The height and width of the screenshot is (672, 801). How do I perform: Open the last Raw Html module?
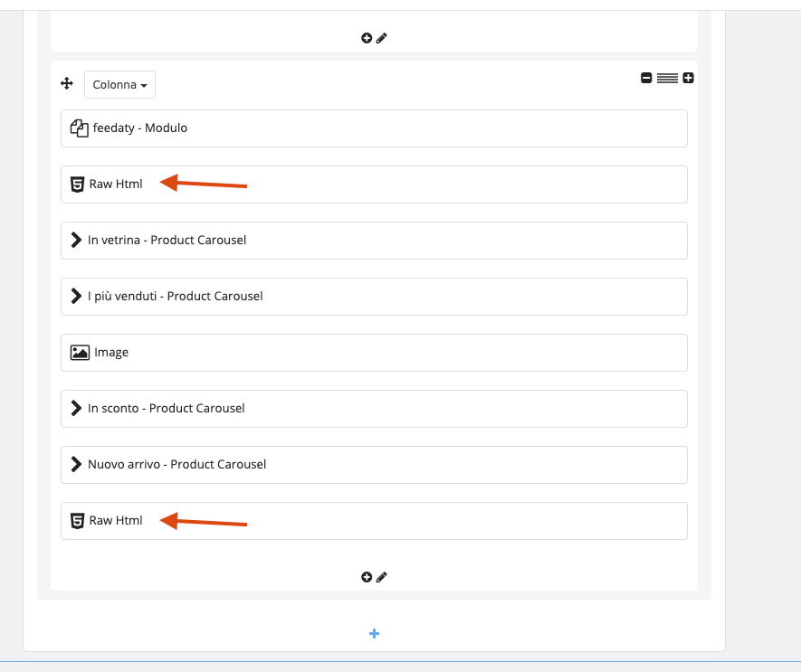374,521
